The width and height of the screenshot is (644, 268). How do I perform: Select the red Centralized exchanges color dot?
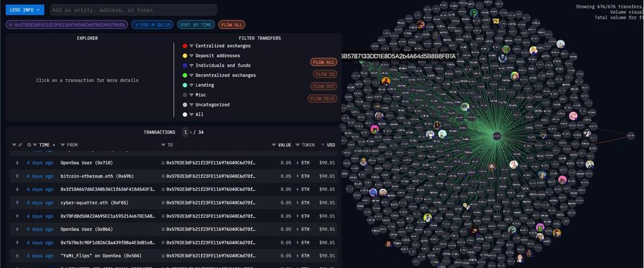[185, 46]
